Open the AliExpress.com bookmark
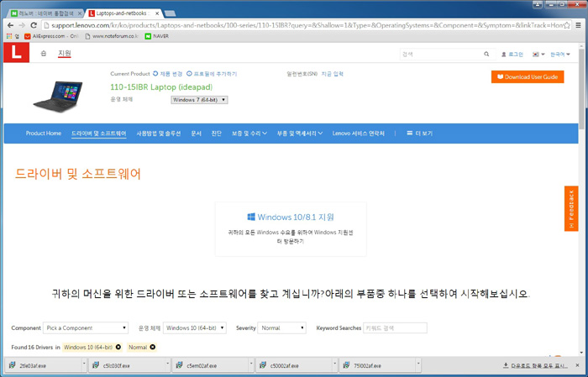The width and height of the screenshot is (588, 377). [x=51, y=36]
